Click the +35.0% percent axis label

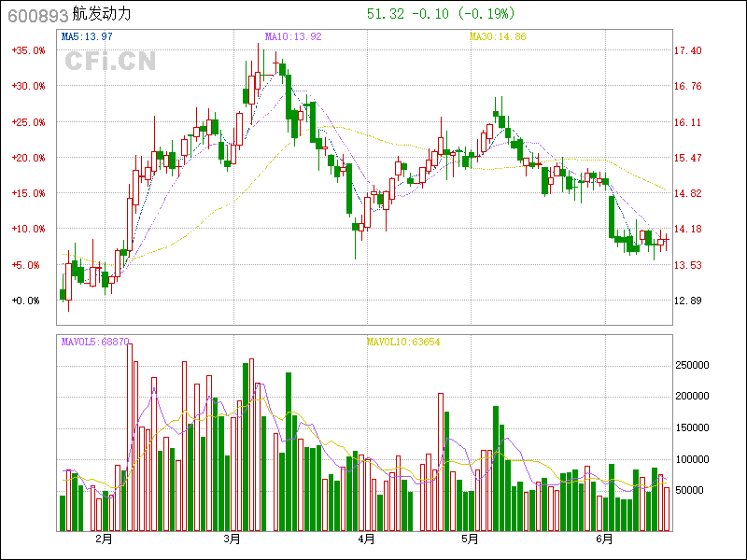pos(28,50)
